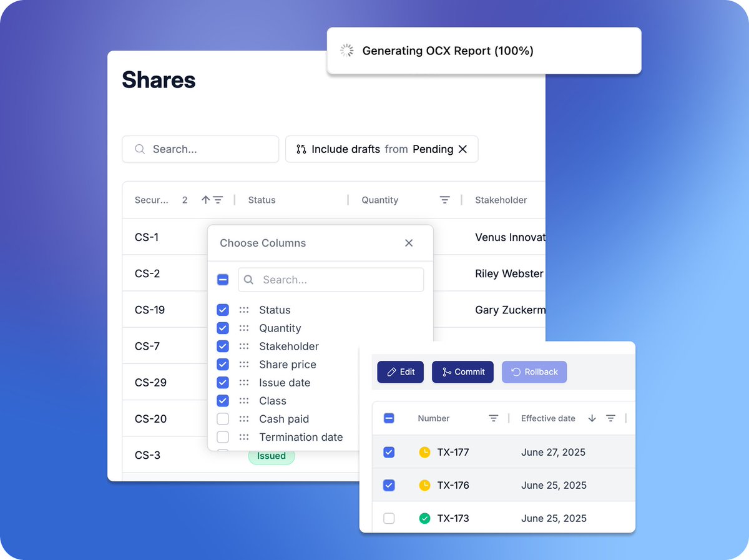Click drag handle next to Termination date
The image size is (749, 560).
[244, 437]
